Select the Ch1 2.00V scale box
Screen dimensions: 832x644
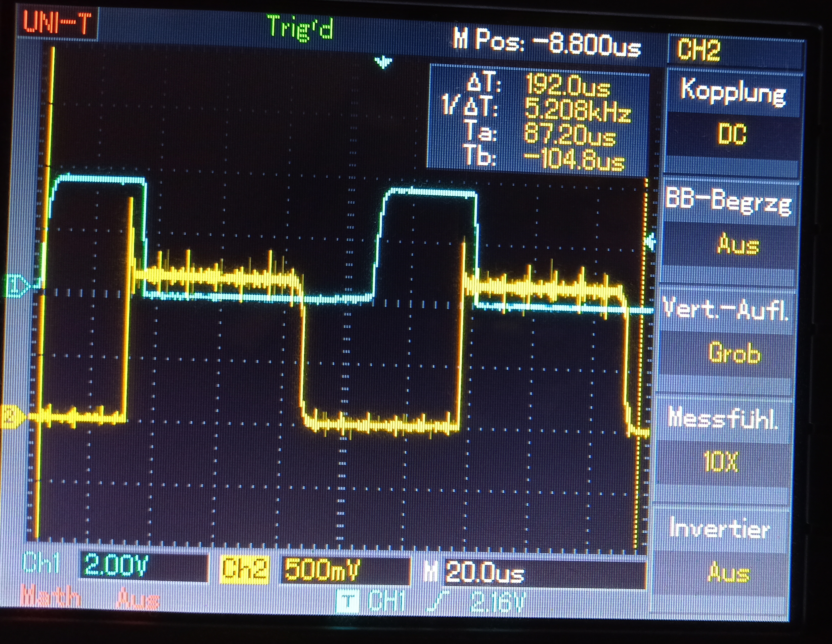pyautogui.click(x=144, y=567)
